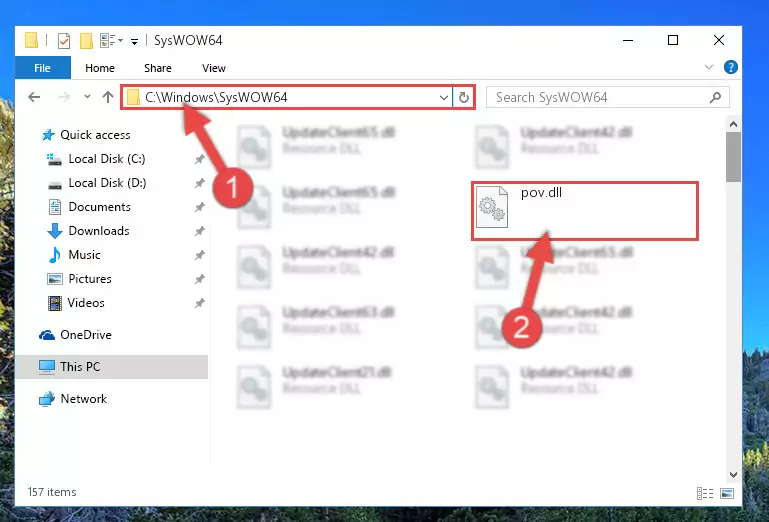Open the address bar history dropdown
This screenshot has width=769, height=522.
click(444, 97)
